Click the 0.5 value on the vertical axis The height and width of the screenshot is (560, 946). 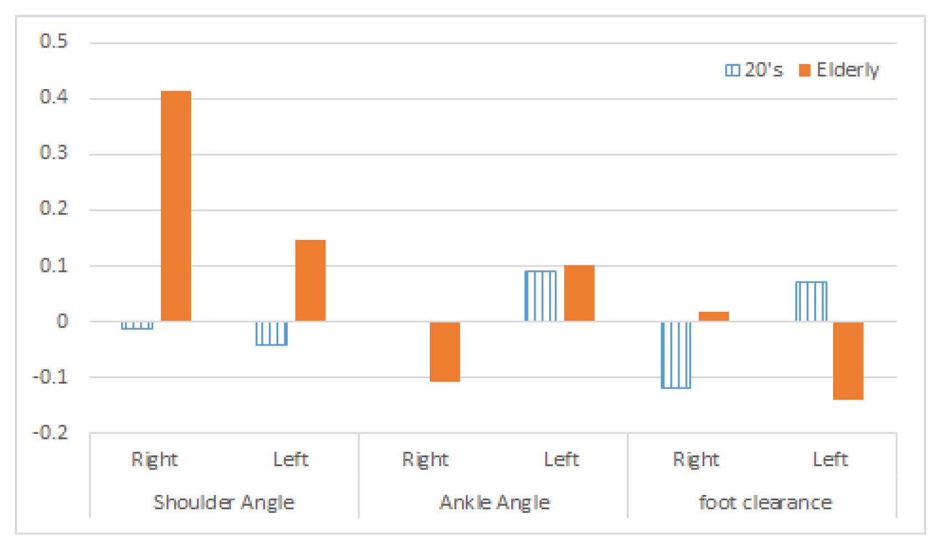click(x=54, y=41)
